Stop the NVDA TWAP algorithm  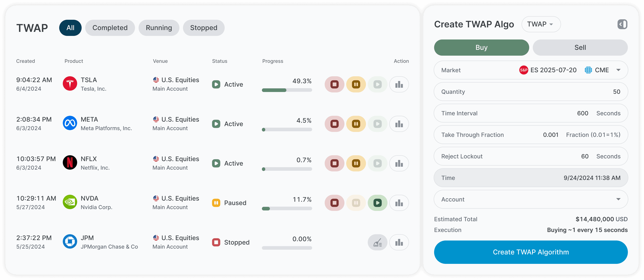point(334,203)
